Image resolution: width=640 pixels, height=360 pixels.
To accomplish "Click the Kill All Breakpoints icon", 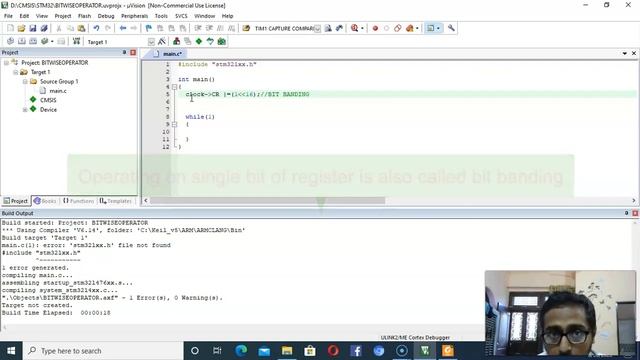I will (409, 28).
